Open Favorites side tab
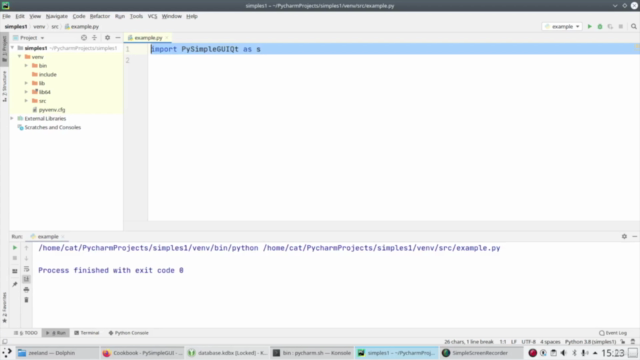This screenshot has height=360, width=640. tap(4, 307)
